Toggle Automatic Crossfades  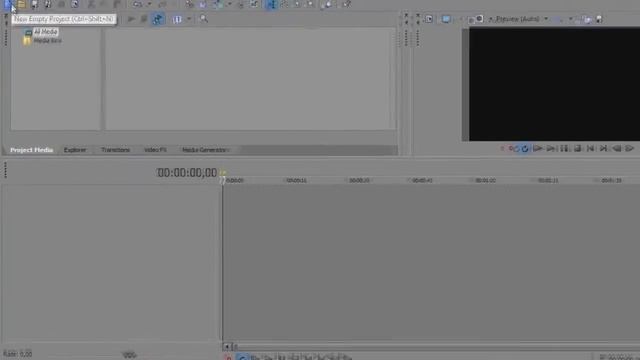[202, 4]
